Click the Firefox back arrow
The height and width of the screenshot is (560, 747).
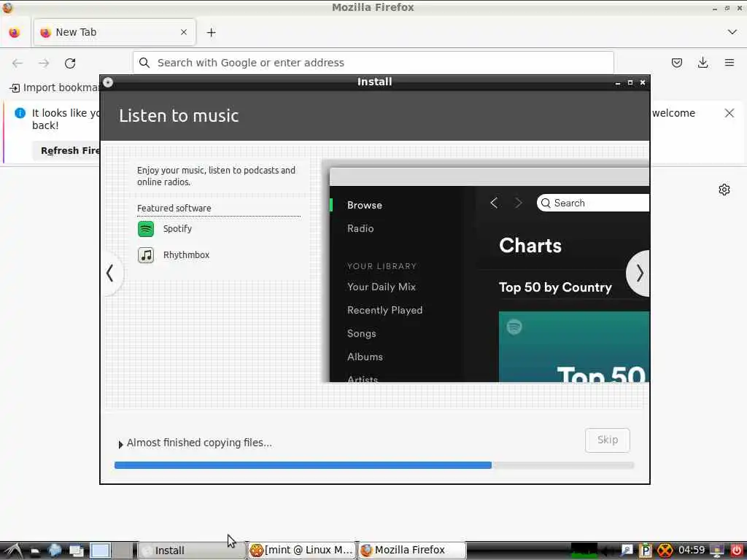tap(18, 63)
